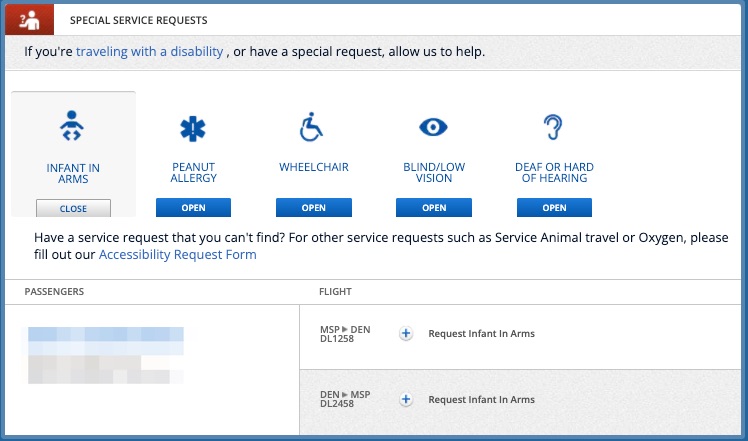Click the plus icon for flight DL2458
Viewport: 748px width, 441px height.
pyautogui.click(x=406, y=399)
